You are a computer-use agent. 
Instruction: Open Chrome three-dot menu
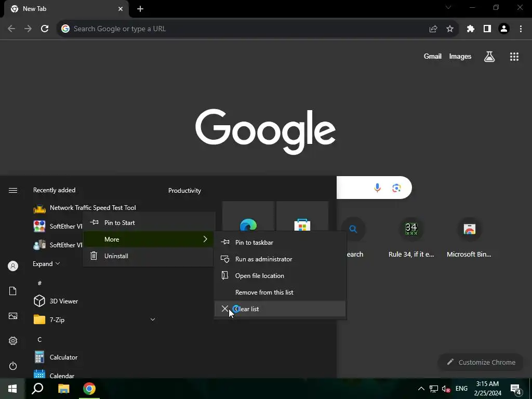click(521, 29)
